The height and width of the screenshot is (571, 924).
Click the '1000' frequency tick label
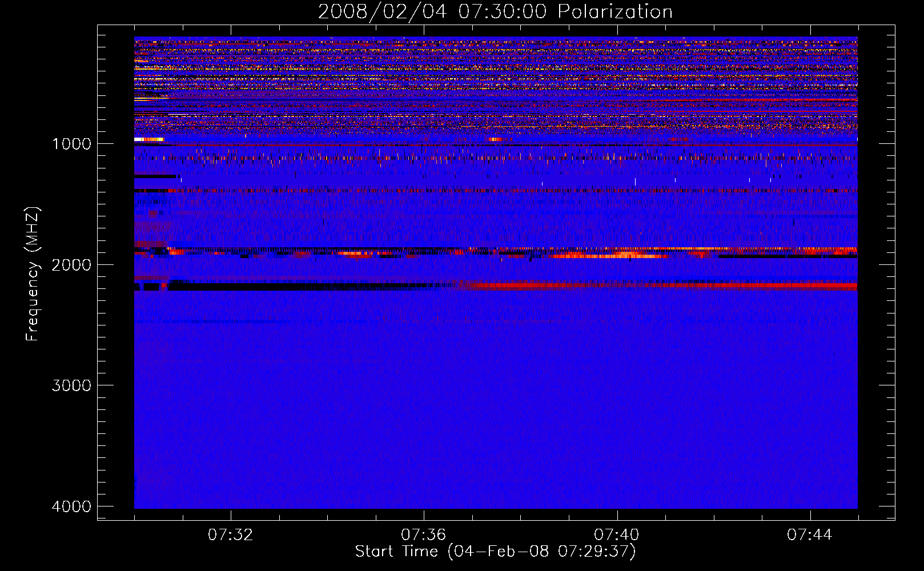click(x=71, y=143)
